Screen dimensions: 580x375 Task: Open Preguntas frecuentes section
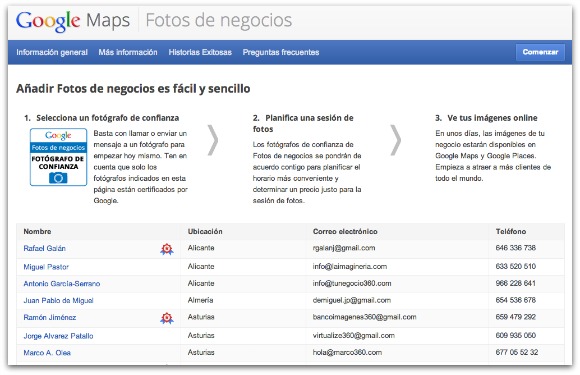(x=281, y=52)
